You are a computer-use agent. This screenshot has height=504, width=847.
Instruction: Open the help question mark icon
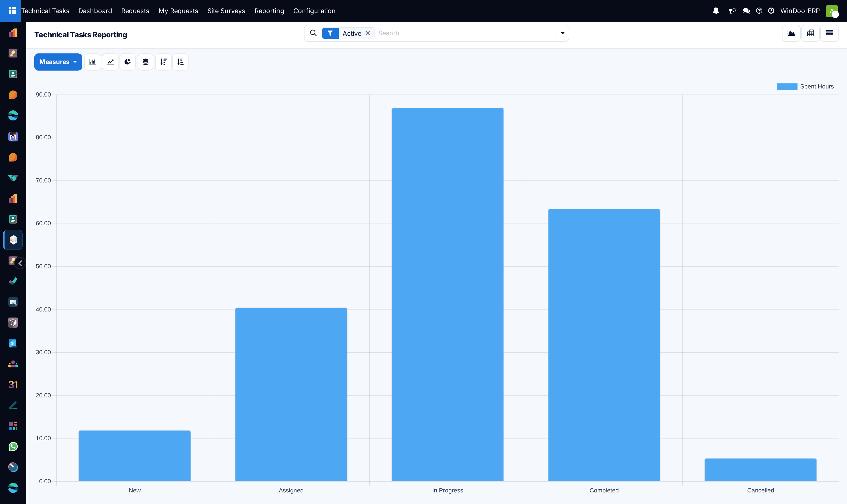(759, 11)
